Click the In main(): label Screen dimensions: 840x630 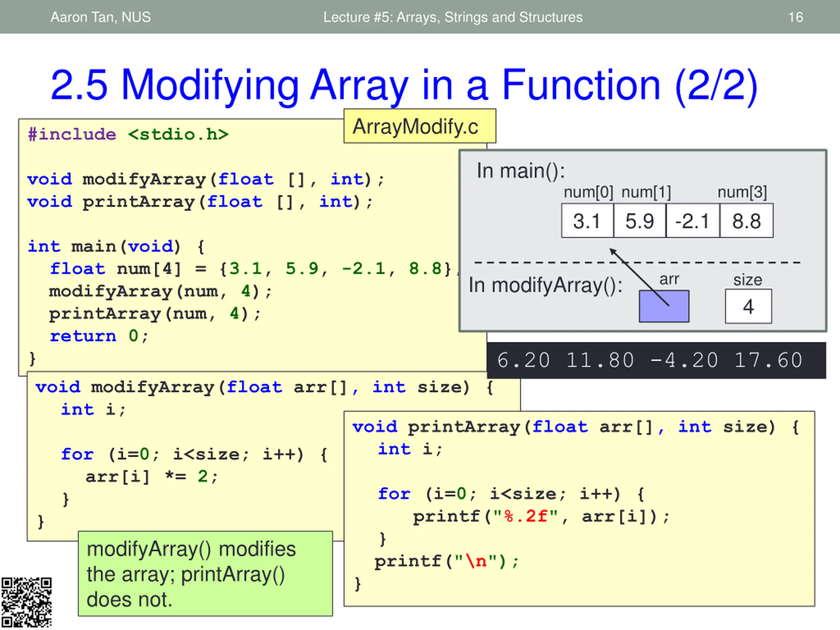pyautogui.click(x=521, y=171)
